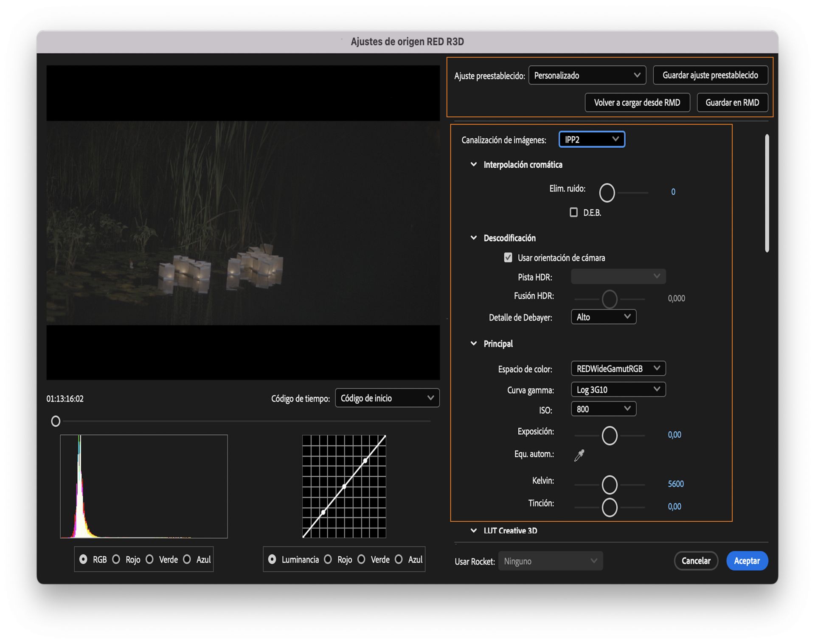The image size is (815, 644).
Task: Select the Verde histogram radio button
Action: (x=149, y=560)
